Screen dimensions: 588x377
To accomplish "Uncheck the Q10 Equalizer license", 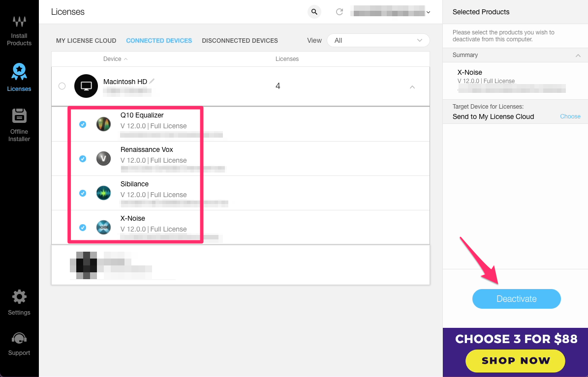I will (x=83, y=124).
